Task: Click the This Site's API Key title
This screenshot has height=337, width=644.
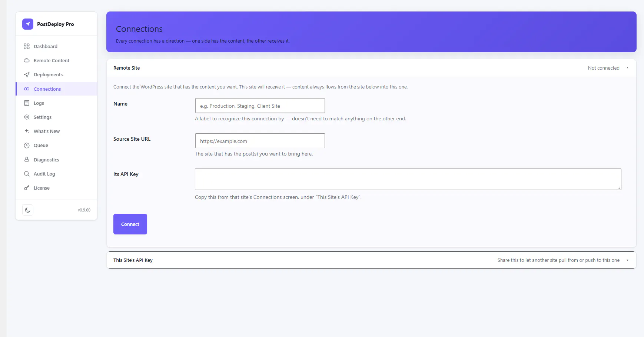Action: pyautogui.click(x=133, y=260)
